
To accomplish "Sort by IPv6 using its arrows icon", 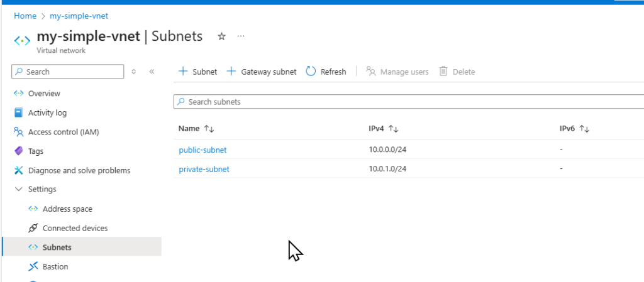I will [x=584, y=129].
